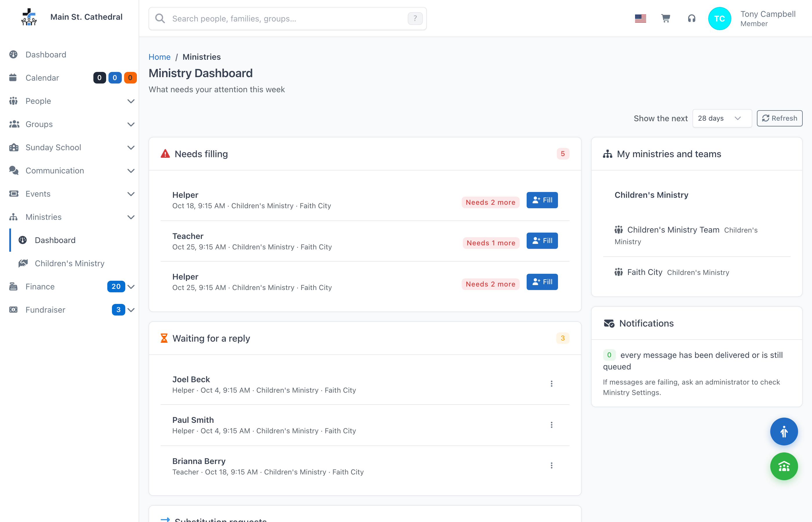Click the Waiting for a reply hourglass icon
Screen dimensions: 812x522
pyautogui.click(x=164, y=338)
